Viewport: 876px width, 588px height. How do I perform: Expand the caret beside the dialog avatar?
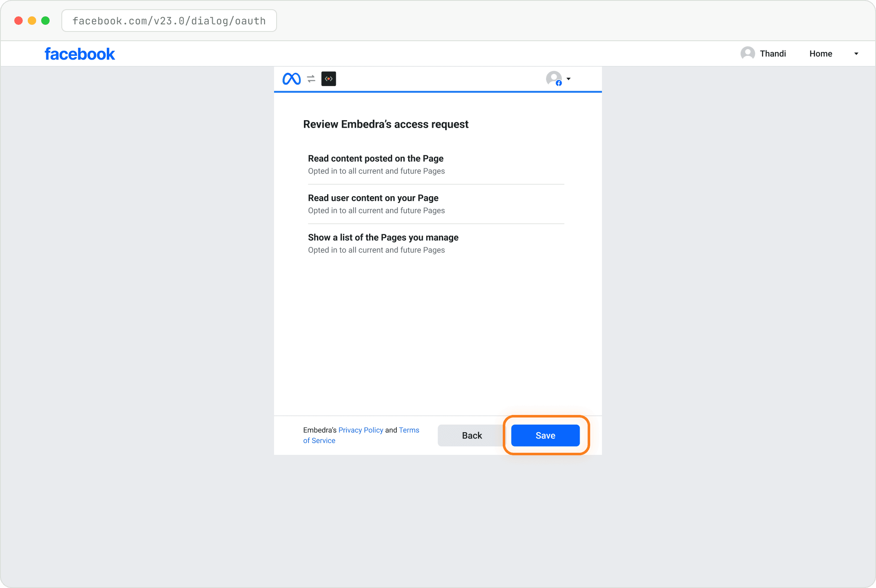[568, 79]
